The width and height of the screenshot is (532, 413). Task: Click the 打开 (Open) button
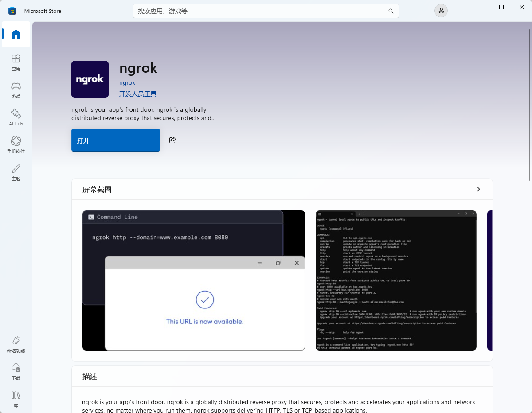coord(116,140)
